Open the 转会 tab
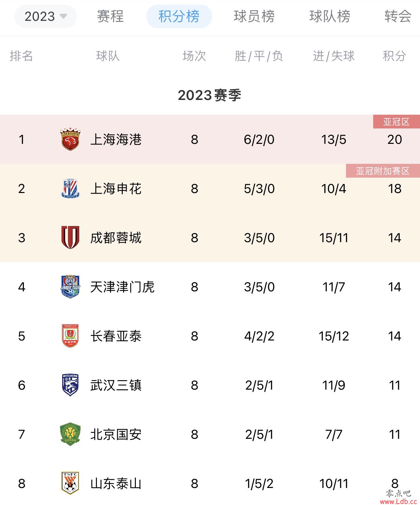 (398, 16)
